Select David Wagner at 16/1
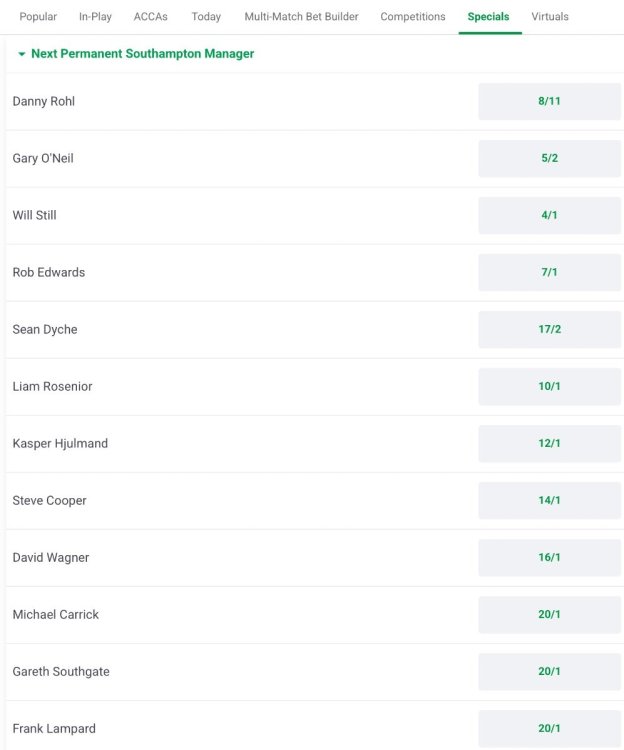The height and width of the screenshot is (750, 624). click(549, 558)
